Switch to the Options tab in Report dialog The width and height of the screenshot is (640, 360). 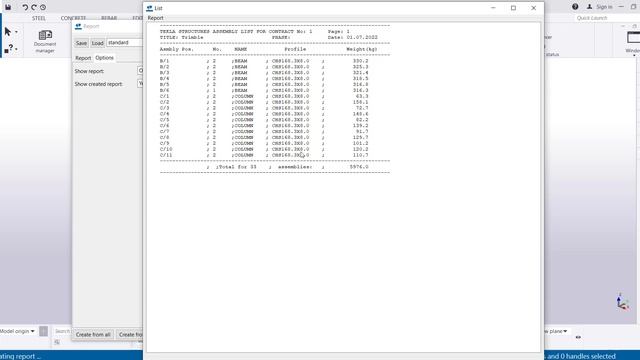(104, 58)
